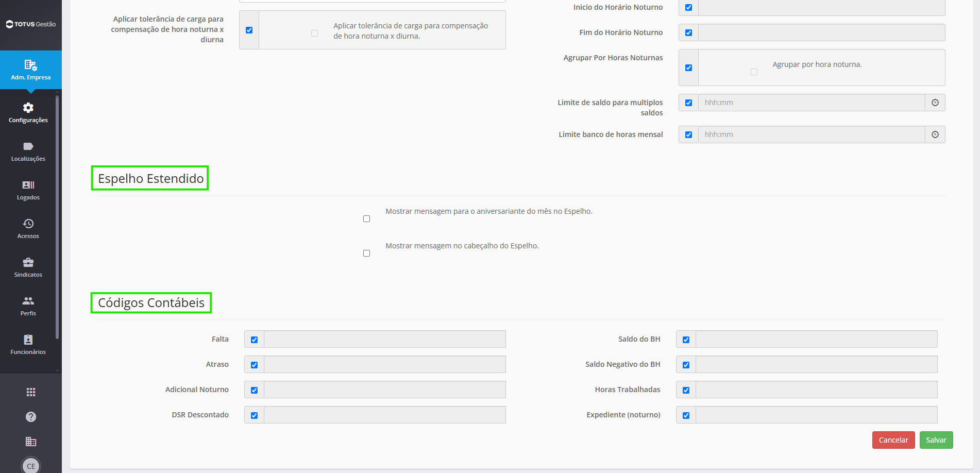Screen dimensions: 980x473
Task: Open Perfis in the sidebar
Action: (x=28, y=306)
